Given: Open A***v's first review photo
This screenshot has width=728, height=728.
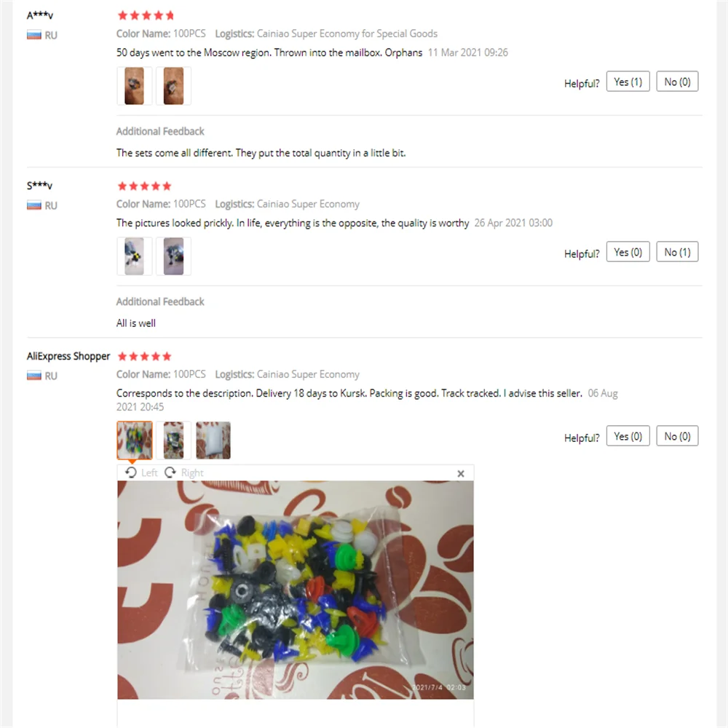Looking at the screenshot, I should pos(134,86).
